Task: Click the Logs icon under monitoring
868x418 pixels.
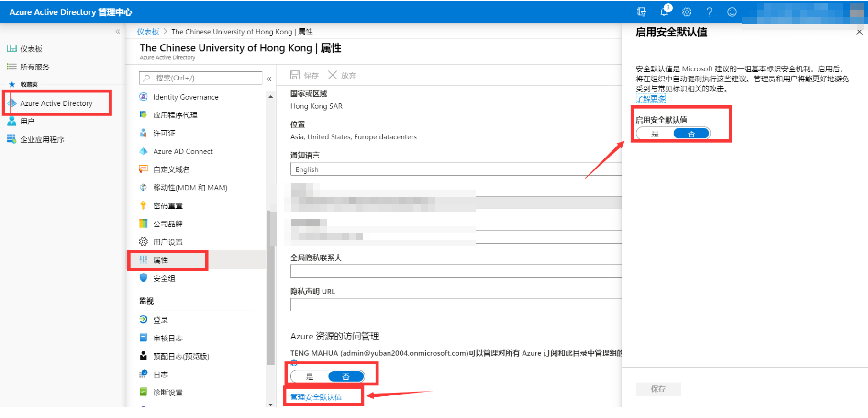Action: [143, 374]
